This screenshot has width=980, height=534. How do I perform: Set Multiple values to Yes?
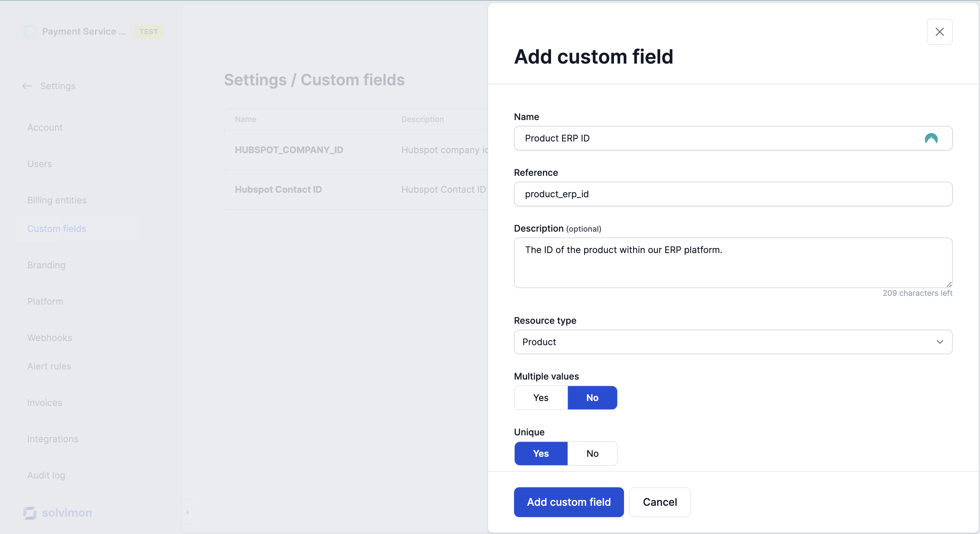pyautogui.click(x=540, y=397)
